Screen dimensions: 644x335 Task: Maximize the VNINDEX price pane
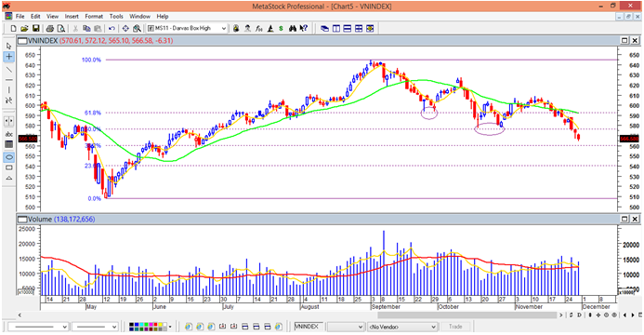pos(624,40)
